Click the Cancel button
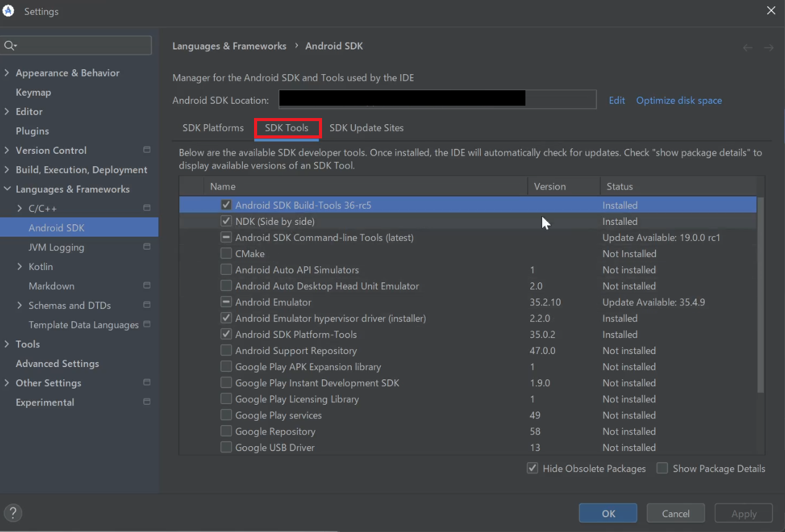The width and height of the screenshot is (785, 532). pyautogui.click(x=676, y=513)
